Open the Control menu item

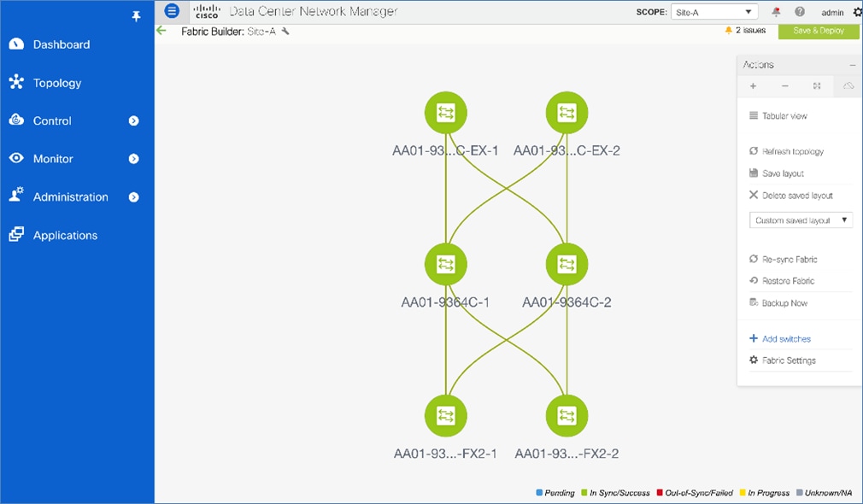(52, 121)
